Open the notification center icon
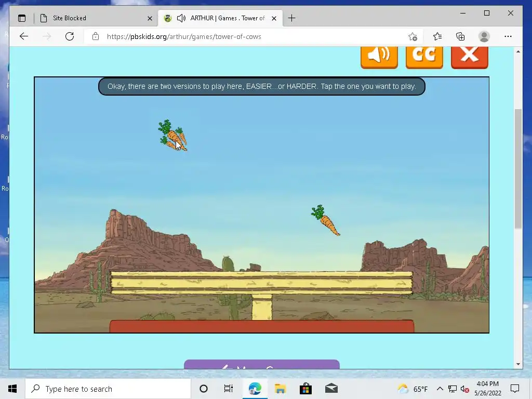The image size is (532, 399). point(515,389)
